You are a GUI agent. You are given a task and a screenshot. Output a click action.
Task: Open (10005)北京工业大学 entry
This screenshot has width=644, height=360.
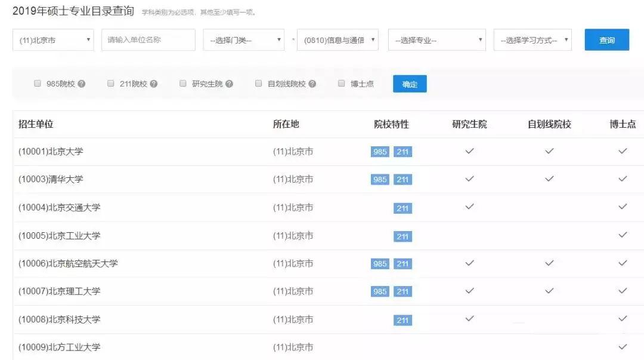60,236
